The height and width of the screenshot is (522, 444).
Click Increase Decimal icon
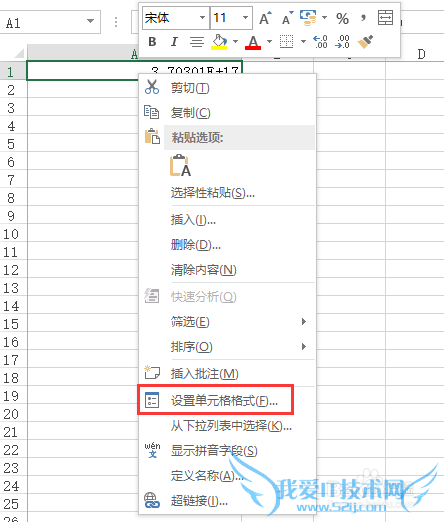pos(320,42)
